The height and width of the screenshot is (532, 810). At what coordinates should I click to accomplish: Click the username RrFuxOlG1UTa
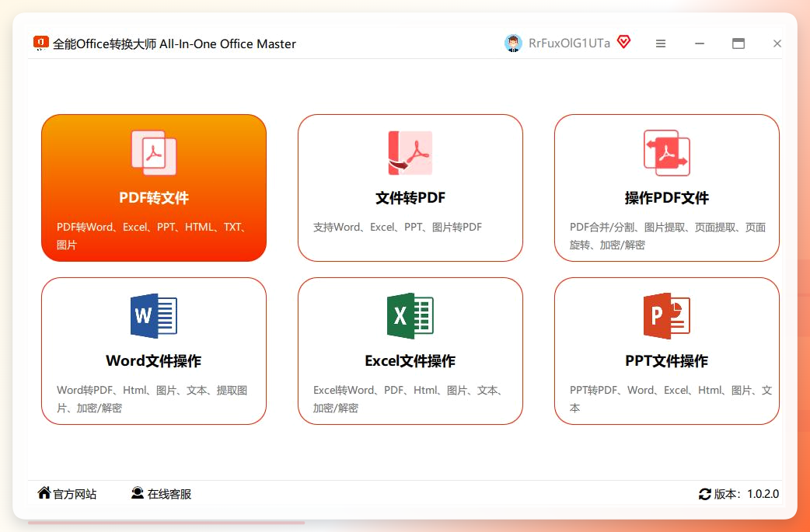[569, 43]
